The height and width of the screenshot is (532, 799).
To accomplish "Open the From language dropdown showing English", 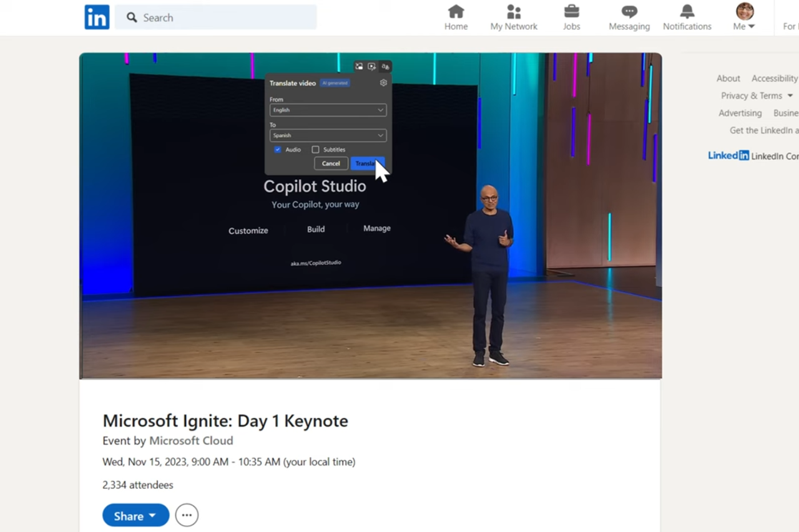I will point(328,110).
